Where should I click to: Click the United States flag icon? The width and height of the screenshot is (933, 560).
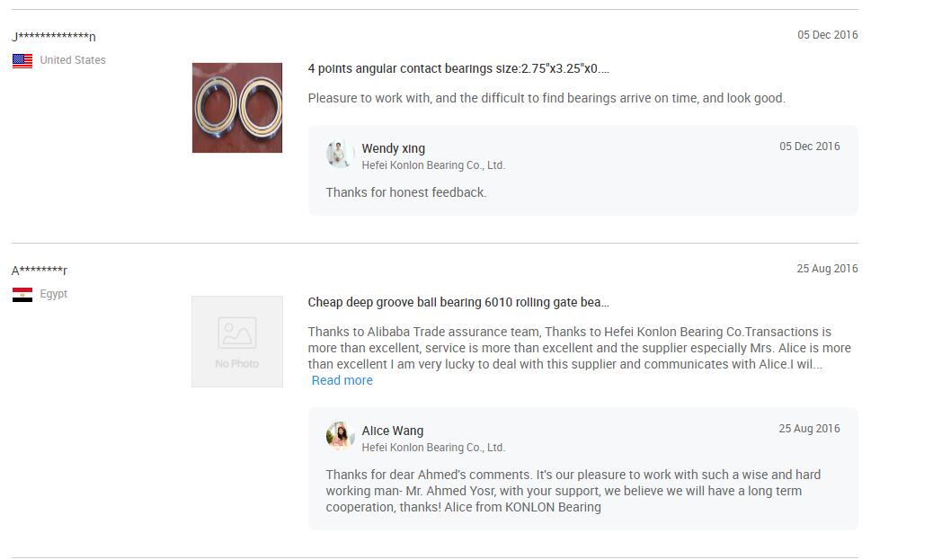click(x=22, y=61)
